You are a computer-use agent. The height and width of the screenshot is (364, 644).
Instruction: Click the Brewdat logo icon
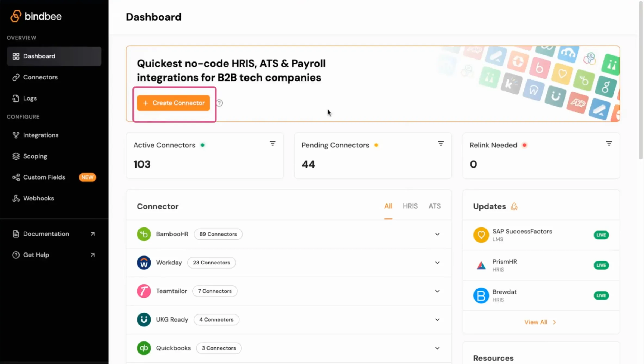coord(481,295)
